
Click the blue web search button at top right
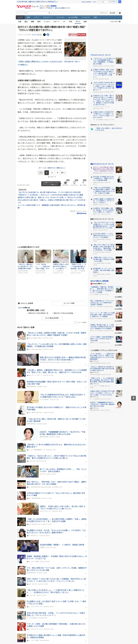click(x=120, y=2)
